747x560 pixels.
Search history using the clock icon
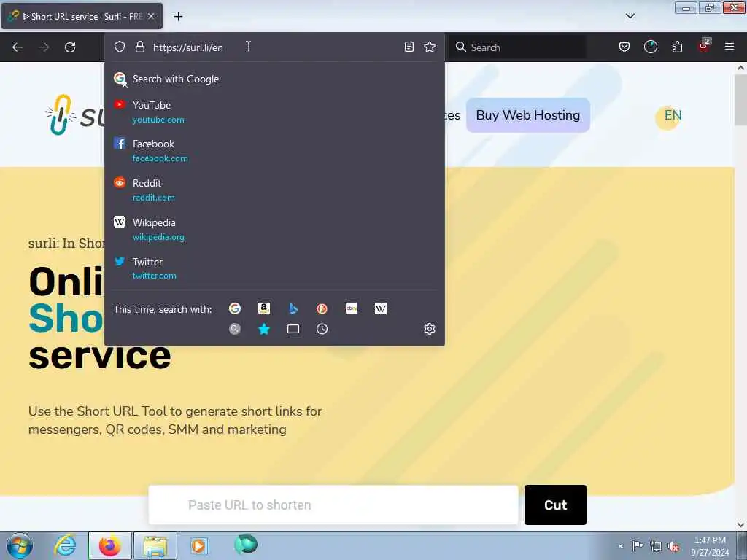coord(322,329)
